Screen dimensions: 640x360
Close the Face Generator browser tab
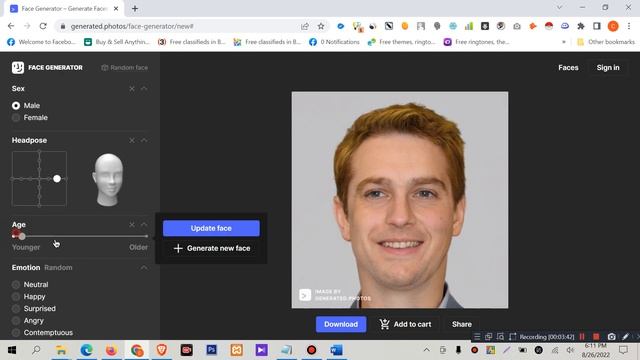(x=116, y=9)
